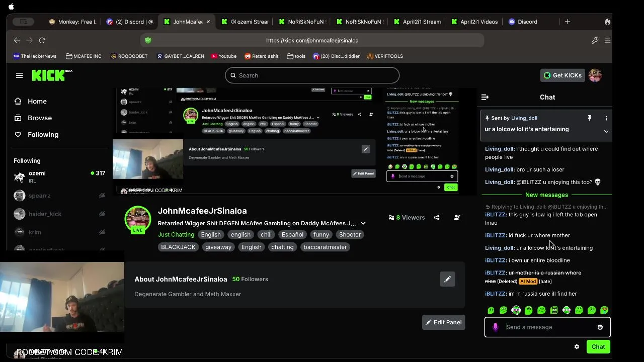The image size is (644, 362).
Task: Click the share stream icon
Action: pos(437,218)
